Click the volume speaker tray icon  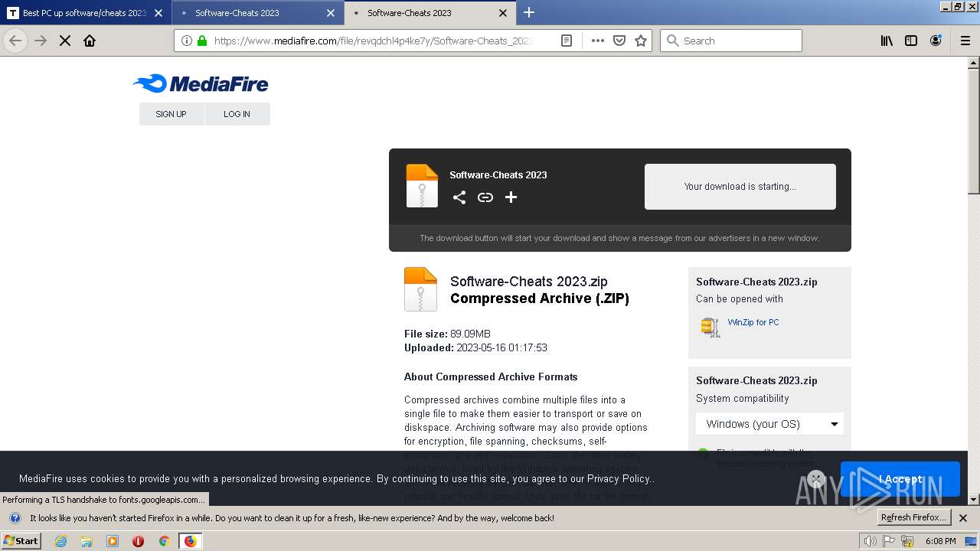point(870,541)
